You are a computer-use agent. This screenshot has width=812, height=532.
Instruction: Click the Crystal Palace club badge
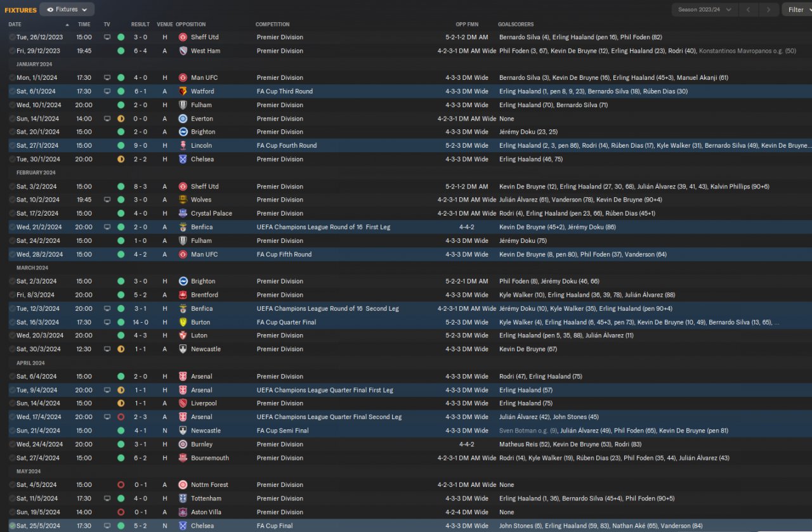tap(183, 214)
